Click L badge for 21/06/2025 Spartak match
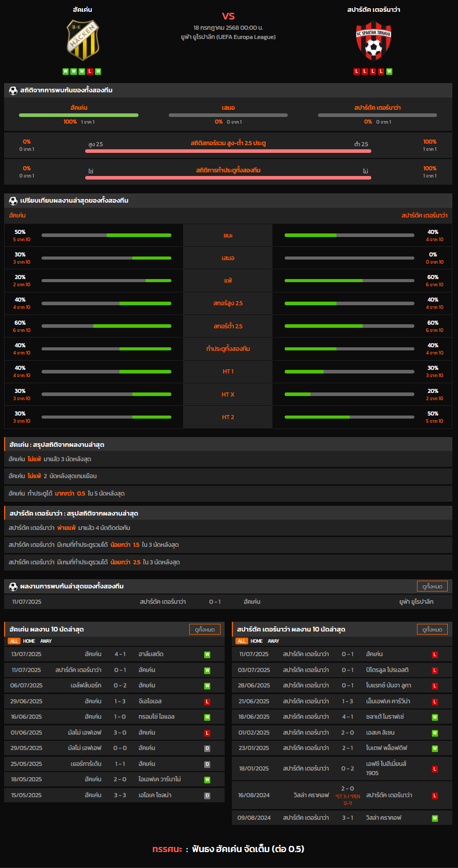Image resolution: width=458 pixels, height=868 pixels. 435,702
